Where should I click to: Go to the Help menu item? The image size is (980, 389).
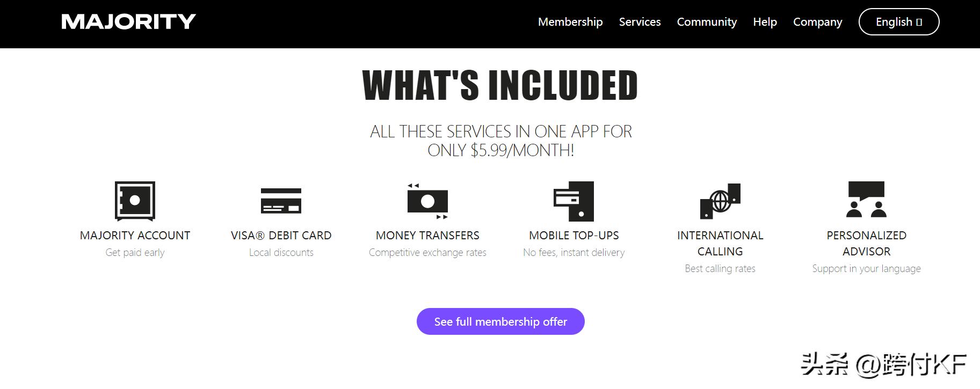[765, 22]
